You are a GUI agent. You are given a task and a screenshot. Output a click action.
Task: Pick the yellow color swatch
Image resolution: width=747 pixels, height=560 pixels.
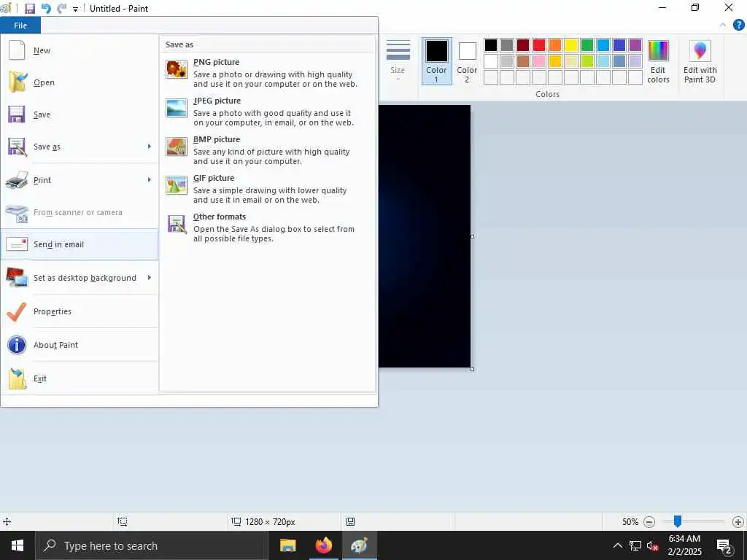point(571,45)
